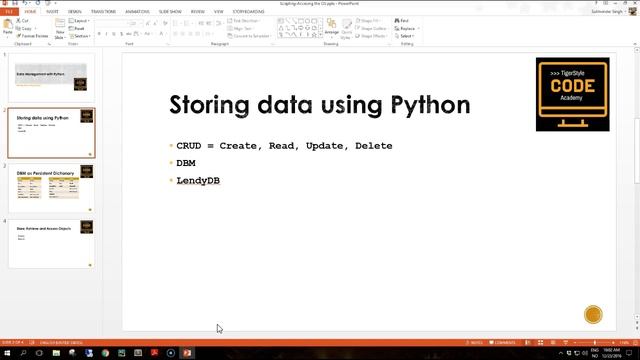Open the Quick Styles dropdown
The width and height of the screenshot is (640, 360).
point(346,29)
